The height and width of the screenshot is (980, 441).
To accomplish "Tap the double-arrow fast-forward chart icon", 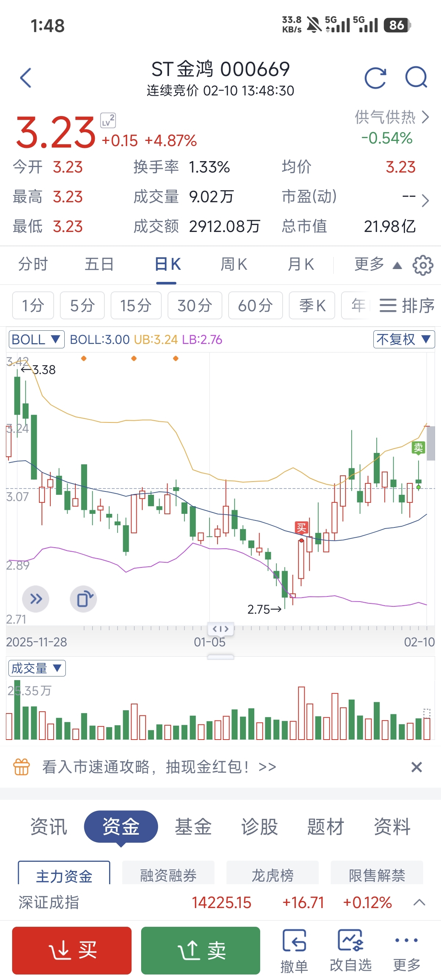I will [x=36, y=599].
